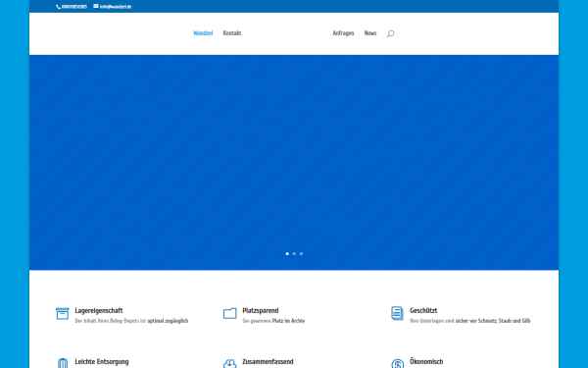Click text 'Sie gewinnen Platz im Archiv'
Screen dimensions: 588x368
[273, 321]
